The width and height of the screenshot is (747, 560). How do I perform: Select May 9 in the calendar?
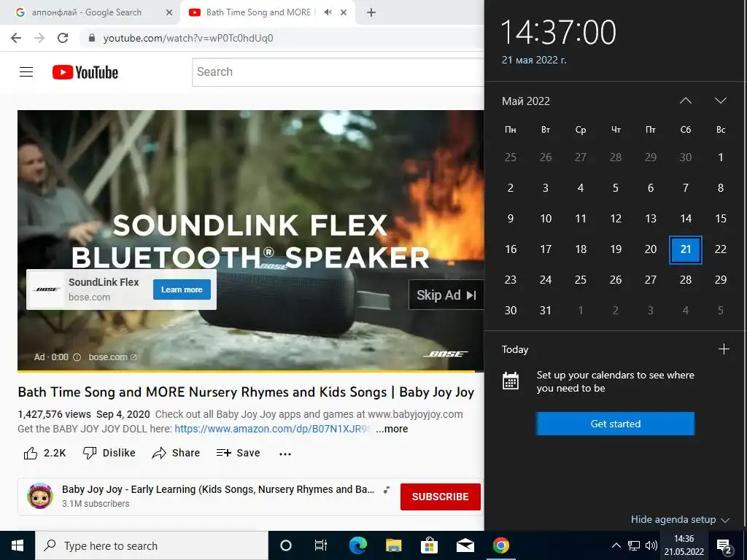click(x=510, y=219)
